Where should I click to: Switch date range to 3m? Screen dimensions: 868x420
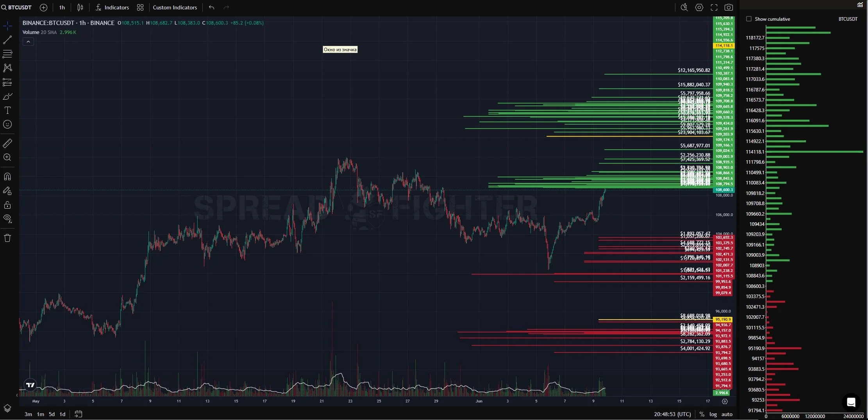pos(28,414)
